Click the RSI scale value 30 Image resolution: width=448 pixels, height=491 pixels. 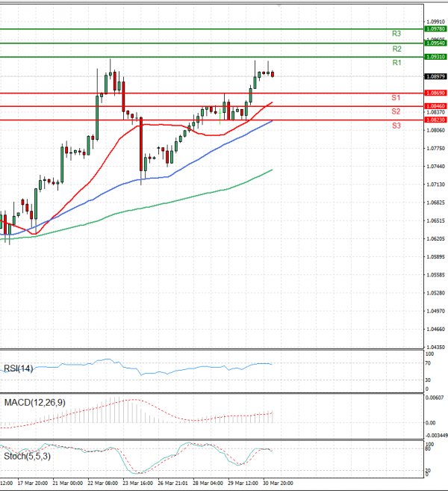428,380
